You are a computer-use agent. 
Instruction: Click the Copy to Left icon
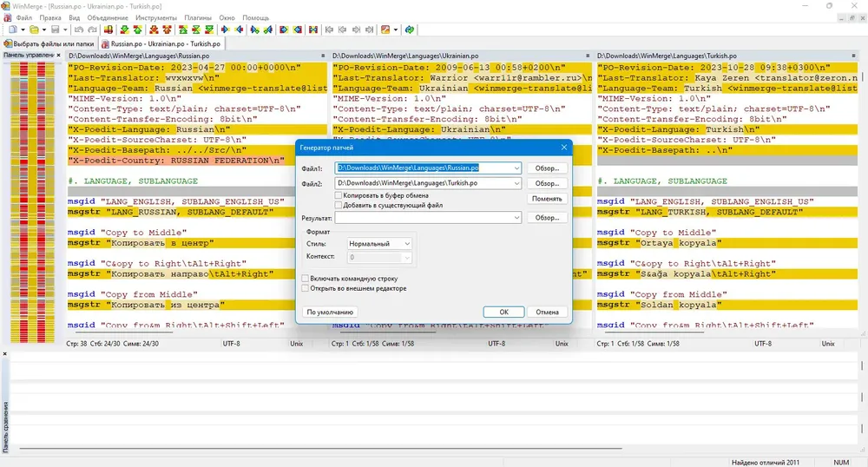(x=239, y=30)
